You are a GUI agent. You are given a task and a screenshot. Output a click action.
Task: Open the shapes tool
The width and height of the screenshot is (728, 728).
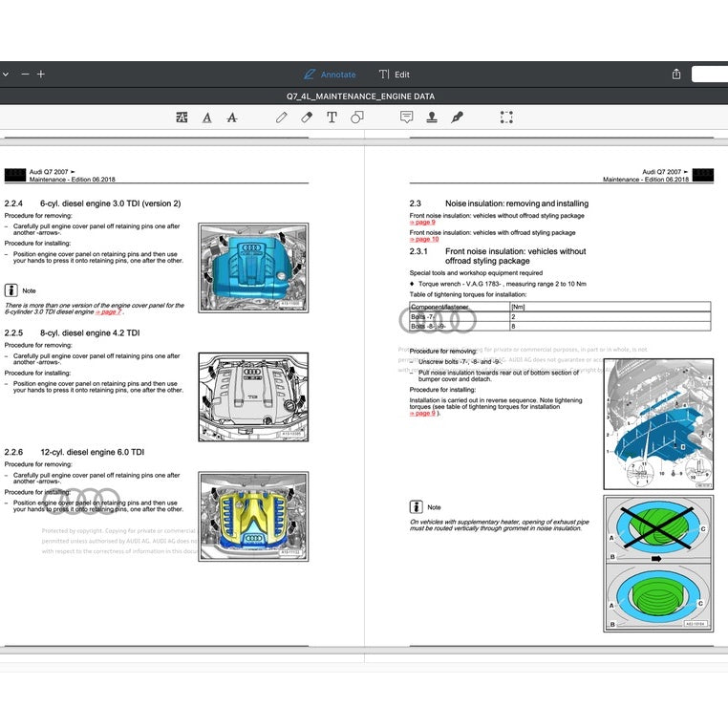(357, 118)
